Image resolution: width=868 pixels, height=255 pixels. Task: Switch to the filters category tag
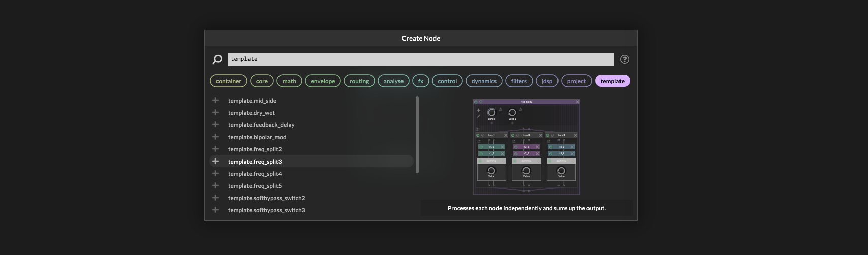pyautogui.click(x=519, y=81)
